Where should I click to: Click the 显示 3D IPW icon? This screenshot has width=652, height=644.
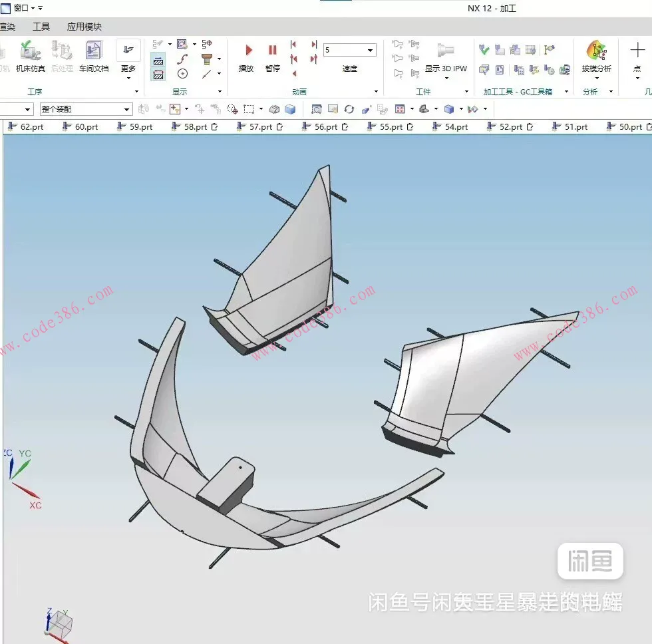coord(445,51)
